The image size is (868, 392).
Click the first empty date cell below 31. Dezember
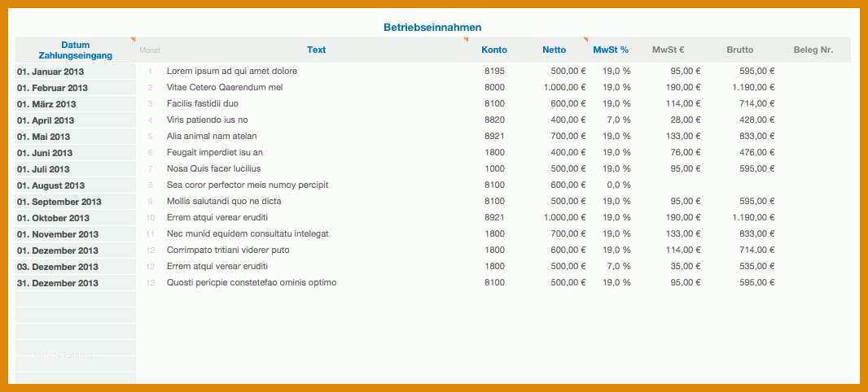(x=75, y=299)
